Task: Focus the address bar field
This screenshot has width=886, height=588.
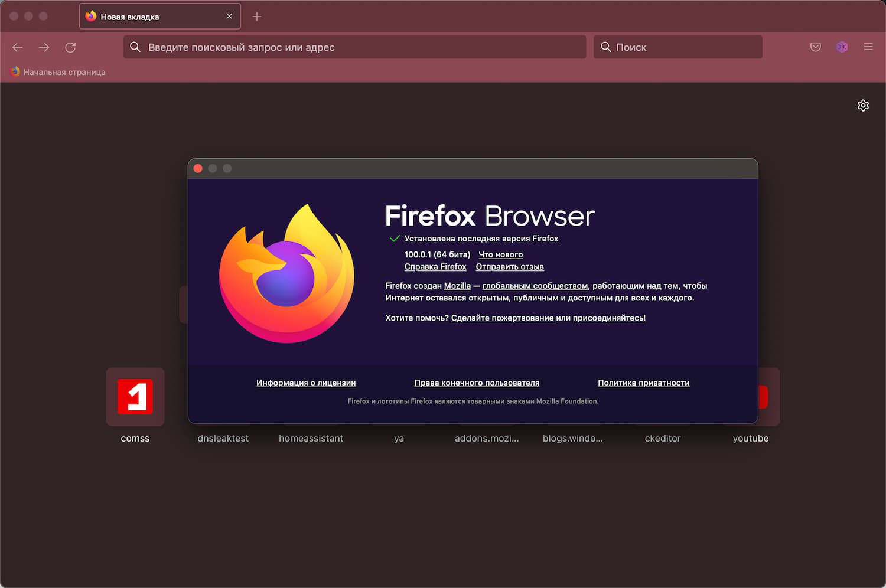Action: click(x=354, y=47)
